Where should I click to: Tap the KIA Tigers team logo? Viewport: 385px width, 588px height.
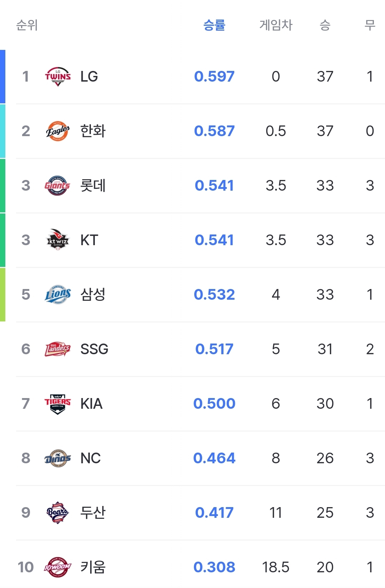click(58, 404)
